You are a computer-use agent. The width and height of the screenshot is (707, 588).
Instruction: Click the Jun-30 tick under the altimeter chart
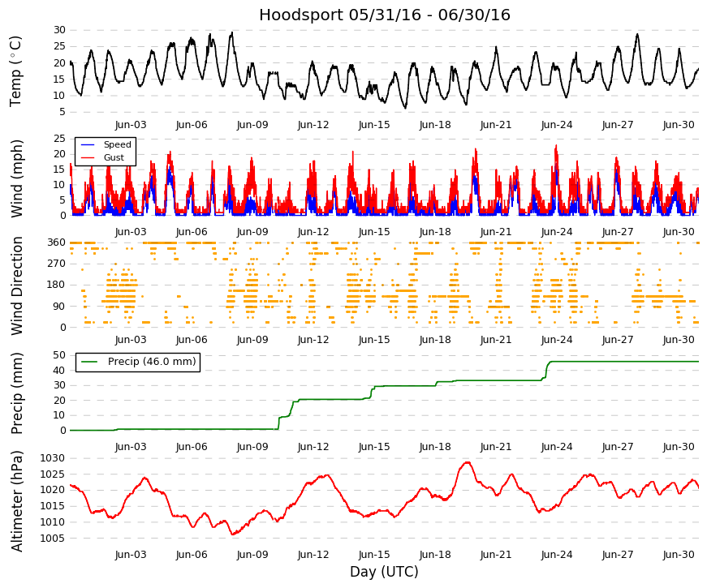click(x=679, y=555)
